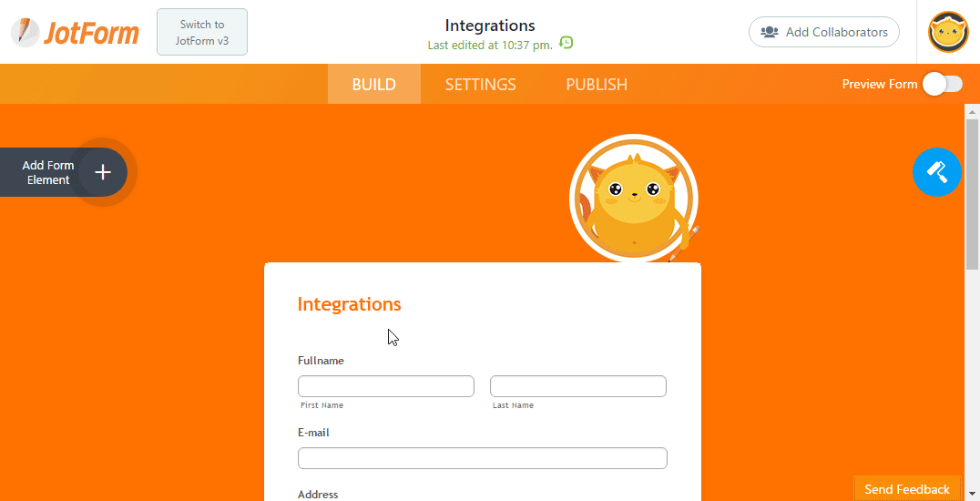
Task: Toggle the Preview Form switch
Action: (x=942, y=84)
